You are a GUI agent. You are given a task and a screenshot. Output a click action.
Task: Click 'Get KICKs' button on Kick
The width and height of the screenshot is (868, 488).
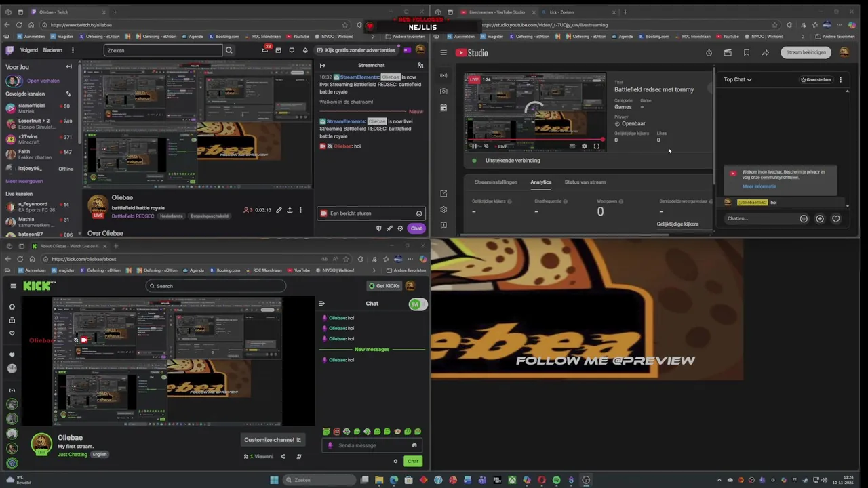pyautogui.click(x=384, y=286)
